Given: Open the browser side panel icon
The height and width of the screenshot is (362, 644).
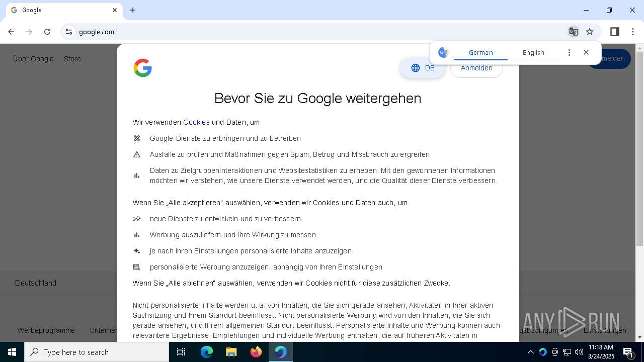Looking at the screenshot, I should tap(614, 32).
